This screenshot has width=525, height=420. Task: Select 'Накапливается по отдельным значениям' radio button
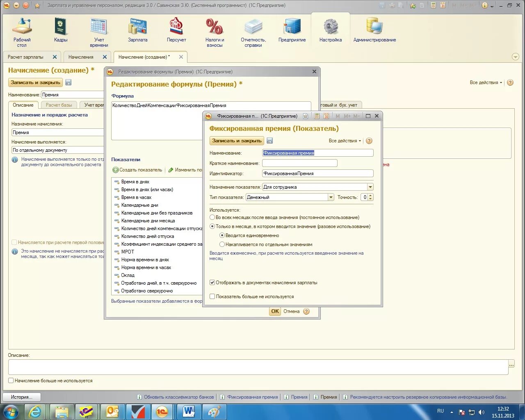tap(222, 244)
